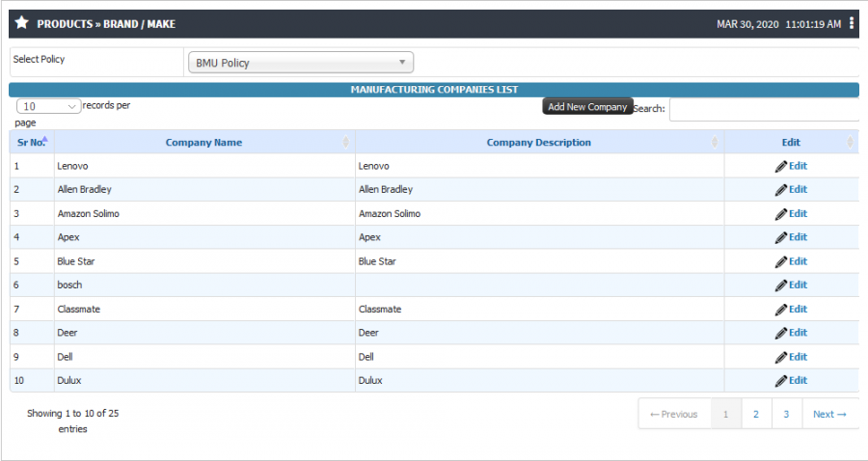
Task: Click the pencil icon in Apex row
Action: pos(780,237)
